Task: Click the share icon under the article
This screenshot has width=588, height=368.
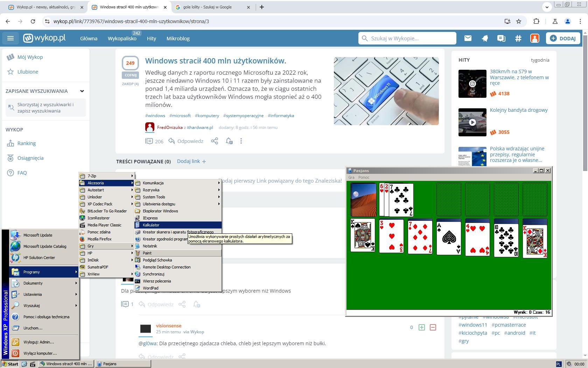Action: (214, 141)
